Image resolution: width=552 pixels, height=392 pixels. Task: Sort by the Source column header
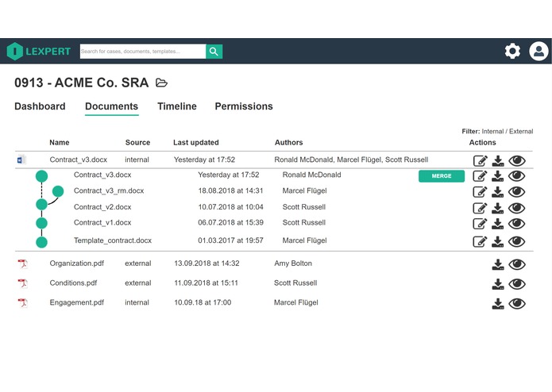tap(137, 142)
